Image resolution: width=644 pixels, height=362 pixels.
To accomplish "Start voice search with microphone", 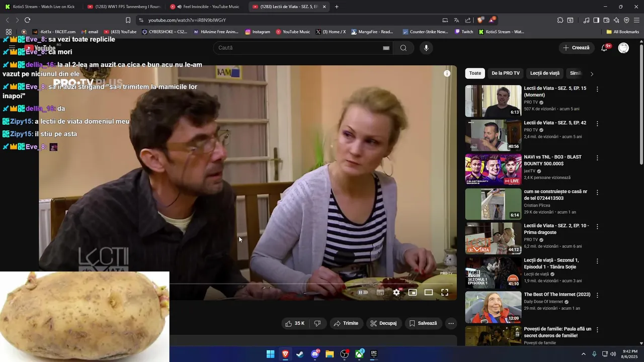I will [x=426, y=48].
